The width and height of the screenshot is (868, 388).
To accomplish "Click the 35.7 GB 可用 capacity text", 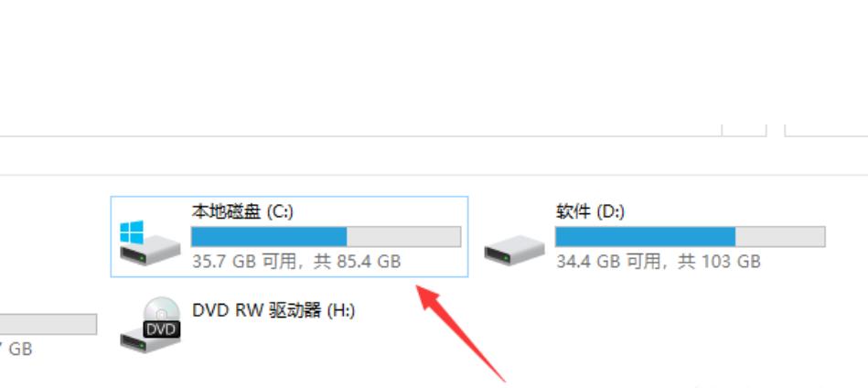I will pyautogui.click(x=244, y=261).
